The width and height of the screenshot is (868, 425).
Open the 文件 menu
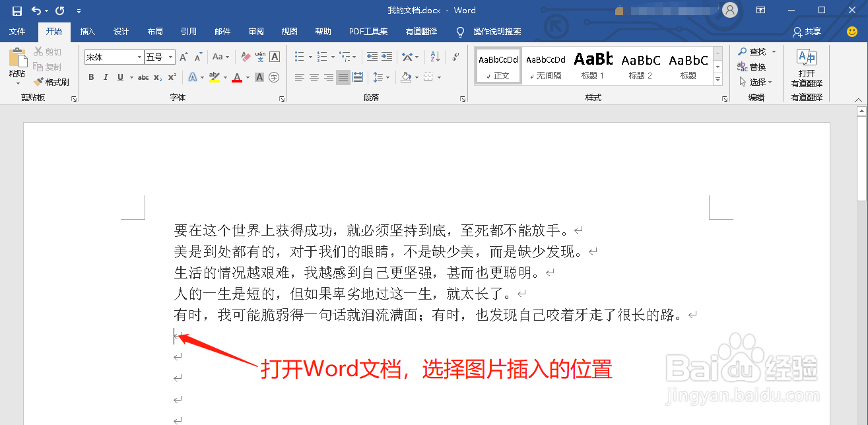[x=18, y=31]
